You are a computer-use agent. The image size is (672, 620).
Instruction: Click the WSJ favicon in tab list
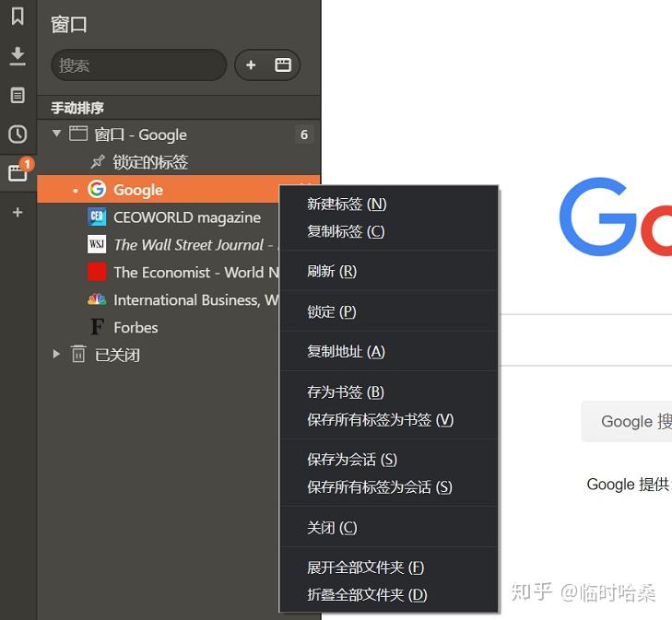coord(97,244)
